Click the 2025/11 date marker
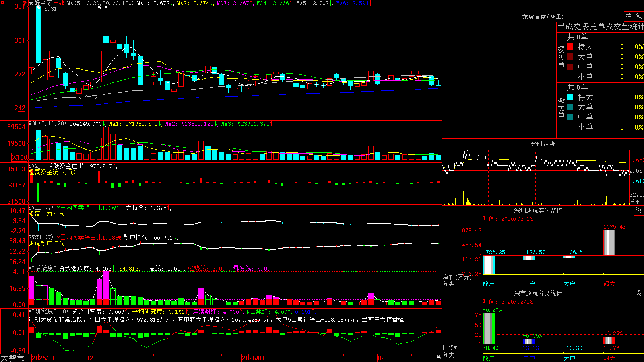Viewport: 644px width, 362px height. 43,358
